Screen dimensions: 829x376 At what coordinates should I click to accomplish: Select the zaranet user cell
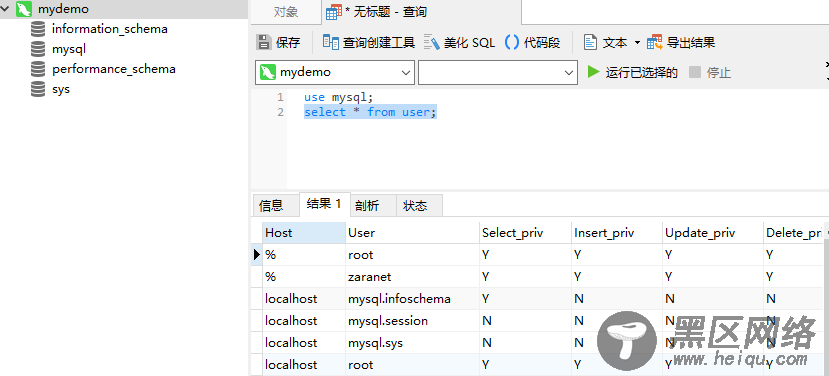(412, 277)
